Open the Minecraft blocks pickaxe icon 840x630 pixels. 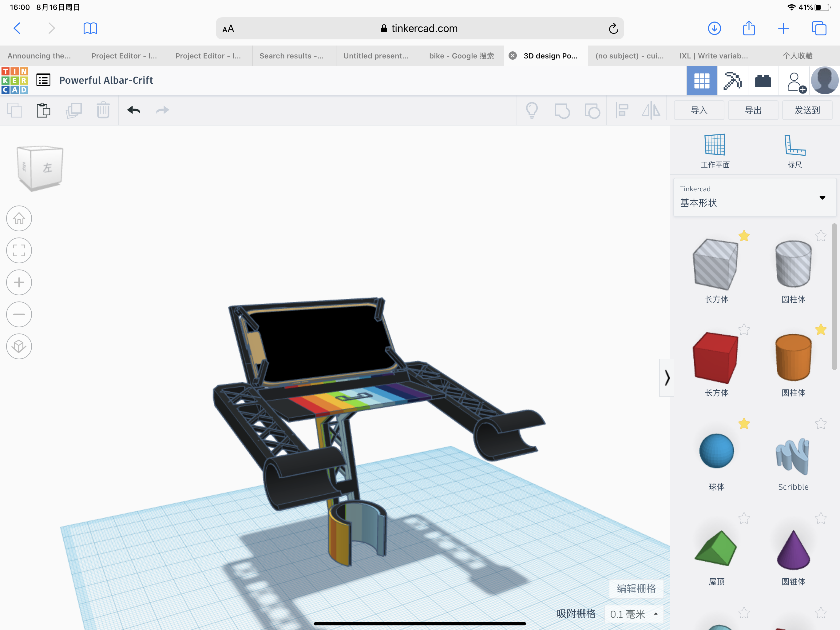tap(732, 81)
